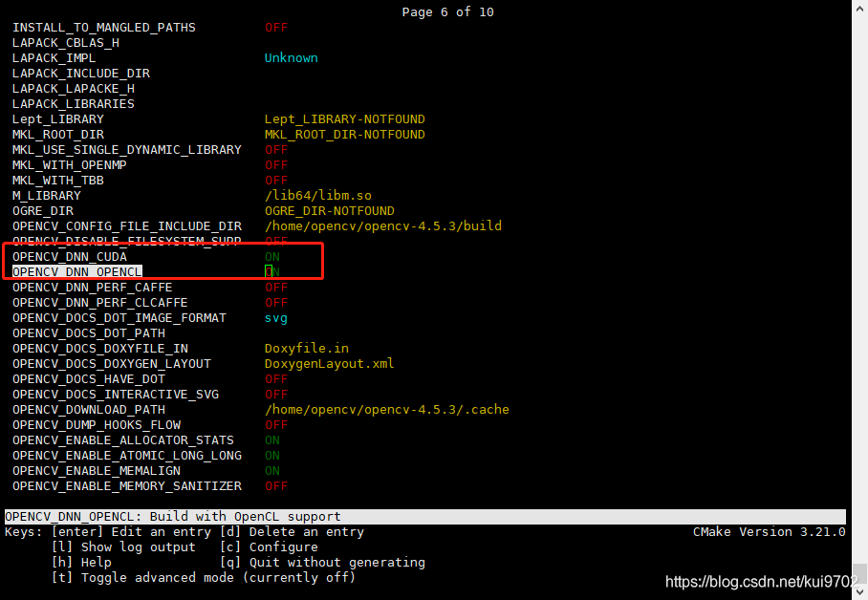Toggle OFF value of OPENCV_DNN_PERF_CAFFE
Image resolution: width=868 pixels, height=600 pixels.
click(x=276, y=288)
